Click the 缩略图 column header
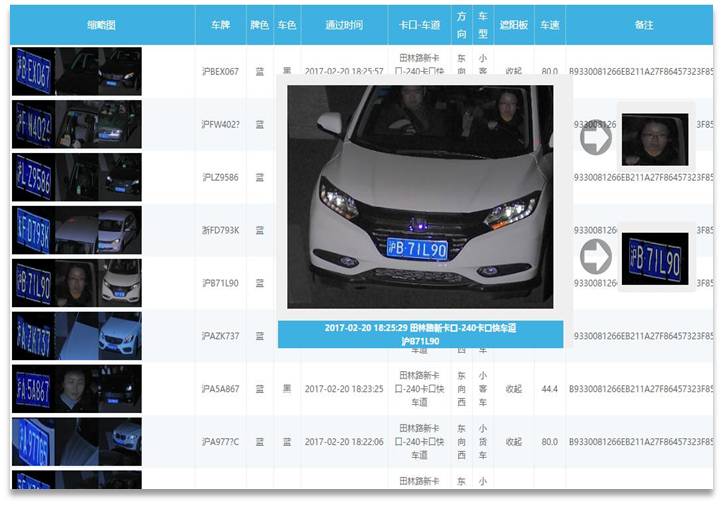This screenshot has width=723, height=505. tap(102, 25)
